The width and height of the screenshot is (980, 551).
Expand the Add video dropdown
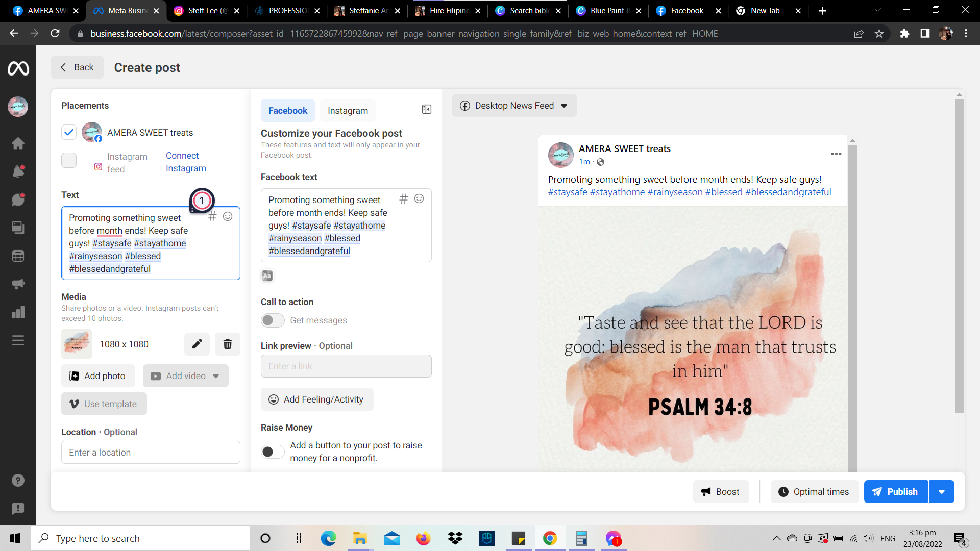[216, 376]
